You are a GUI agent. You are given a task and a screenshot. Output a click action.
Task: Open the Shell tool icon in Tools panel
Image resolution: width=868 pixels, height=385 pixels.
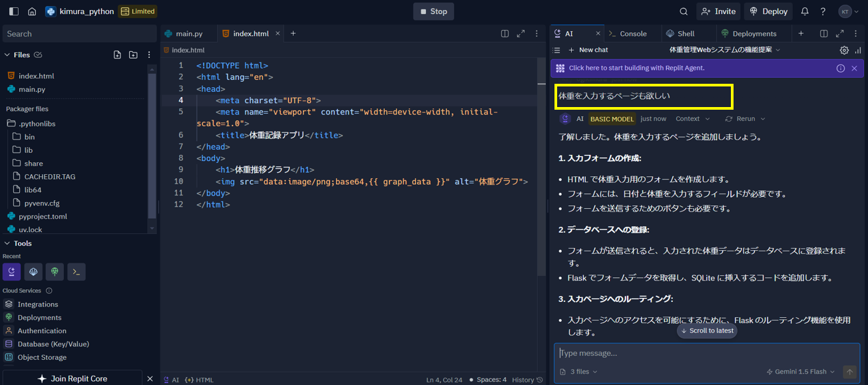pyautogui.click(x=33, y=271)
